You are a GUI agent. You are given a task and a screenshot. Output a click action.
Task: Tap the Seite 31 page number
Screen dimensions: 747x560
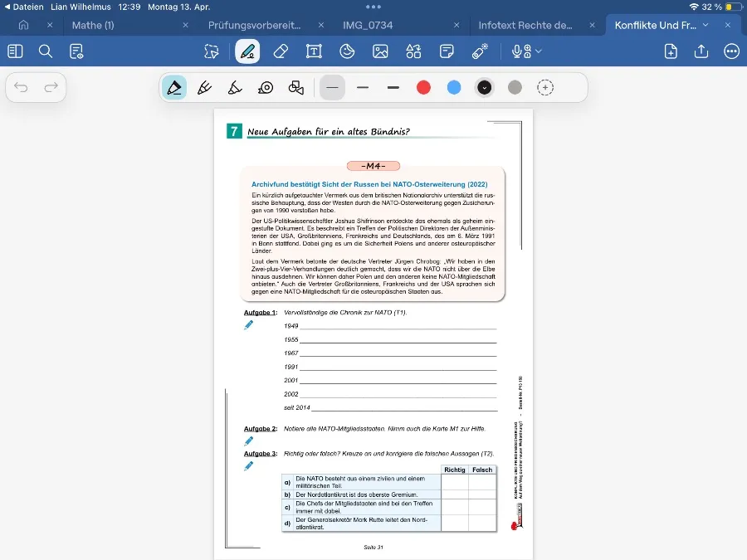click(373, 548)
